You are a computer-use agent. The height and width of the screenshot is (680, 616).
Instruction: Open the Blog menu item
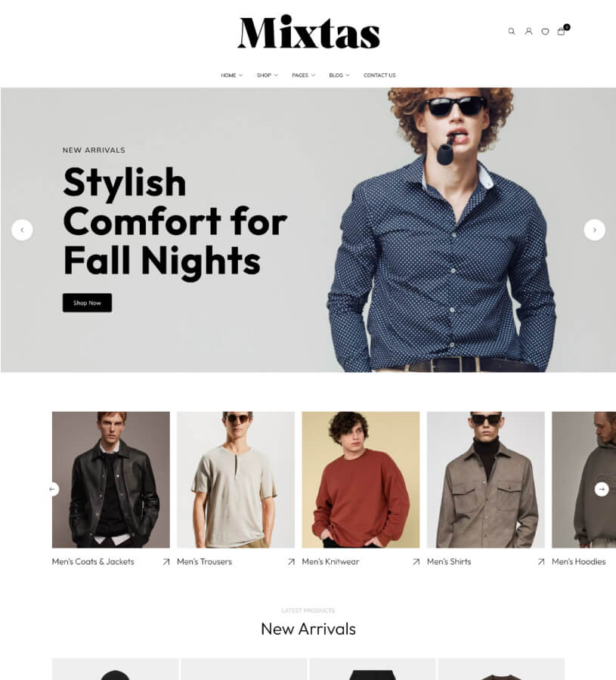point(339,75)
